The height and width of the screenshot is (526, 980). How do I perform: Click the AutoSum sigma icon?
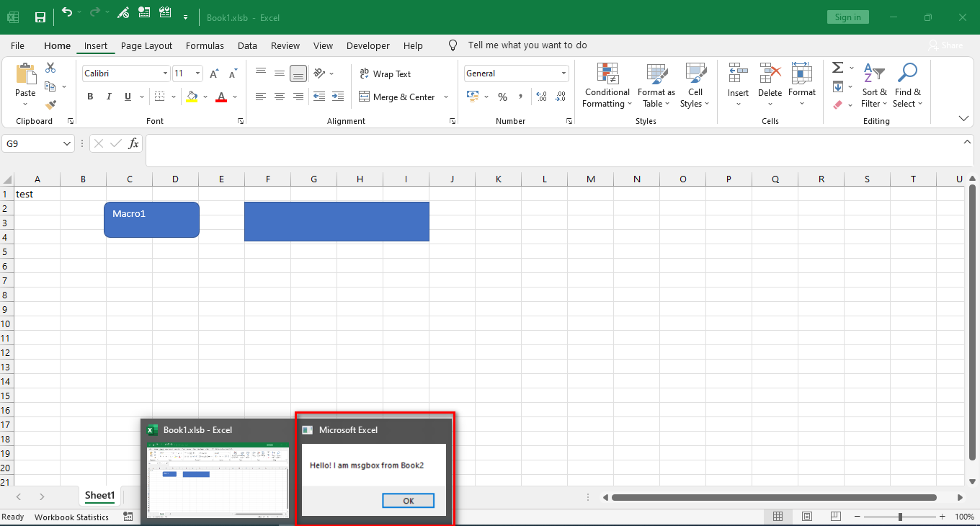(837, 68)
